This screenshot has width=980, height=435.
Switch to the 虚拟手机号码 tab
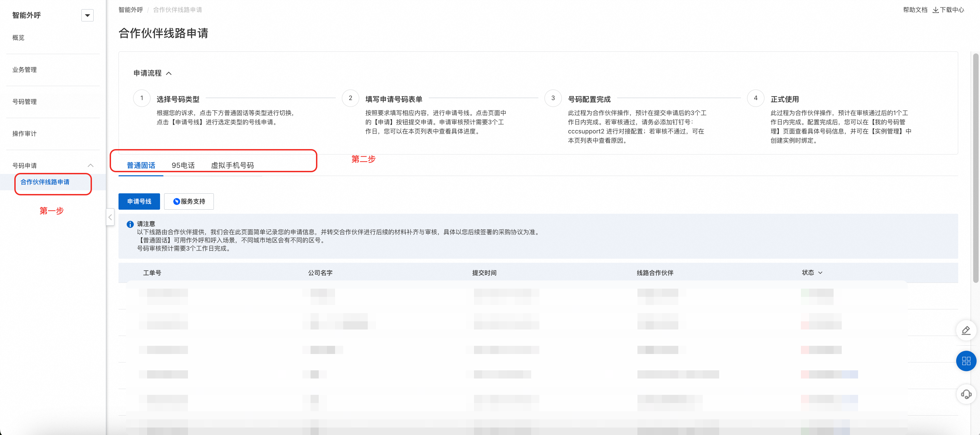(x=232, y=165)
